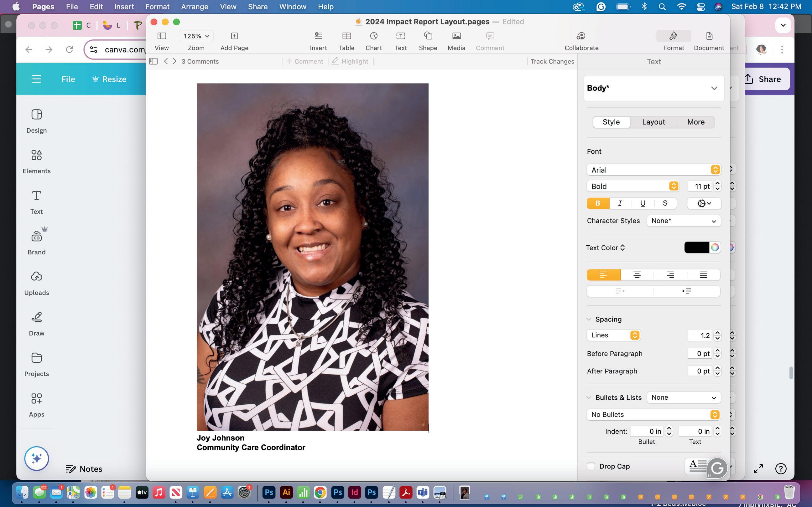812x507 pixels.
Task: Click the color wheel next to Text Color
Action: tap(715, 248)
